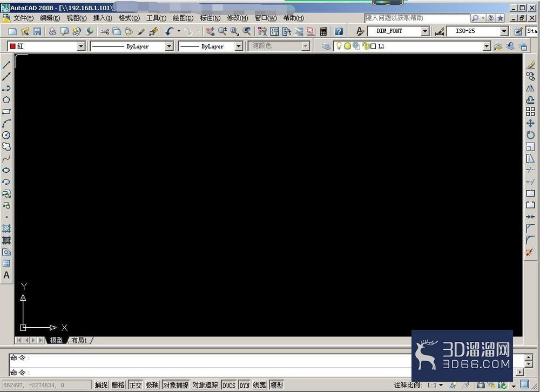
Task: Open the lineweight ByLayer dropdown
Action: (x=239, y=46)
